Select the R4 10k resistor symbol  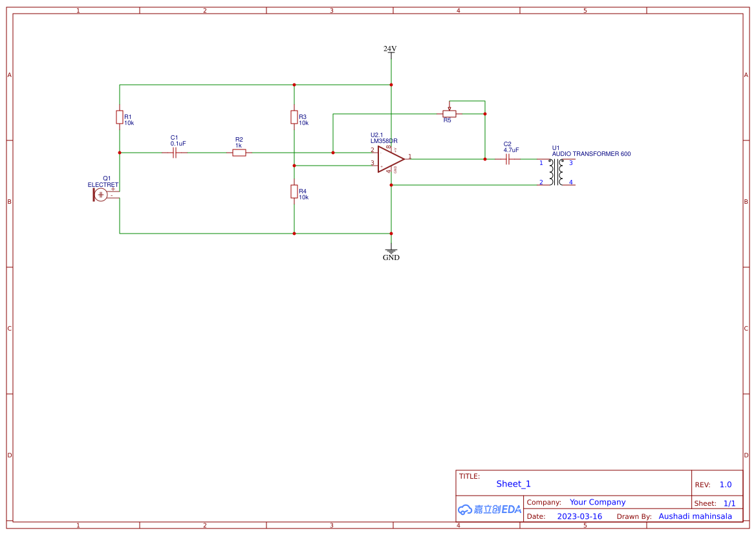pyautogui.click(x=296, y=191)
